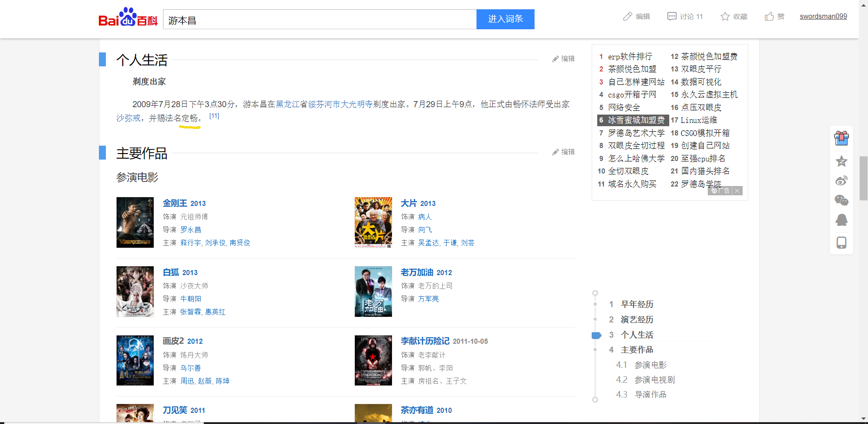Click the ad link erp软件排行
This screenshot has height=424, width=868.
[x=630, y=57]
